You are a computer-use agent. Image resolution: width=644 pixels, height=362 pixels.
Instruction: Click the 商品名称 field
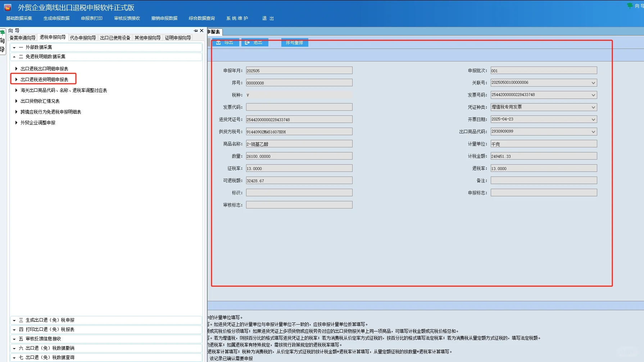299,144
